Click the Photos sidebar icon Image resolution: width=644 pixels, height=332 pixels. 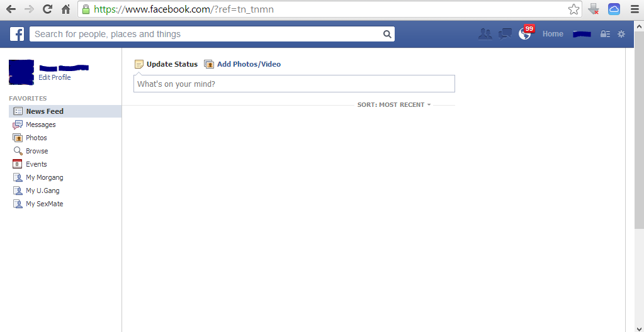click(x=18, y=138)
